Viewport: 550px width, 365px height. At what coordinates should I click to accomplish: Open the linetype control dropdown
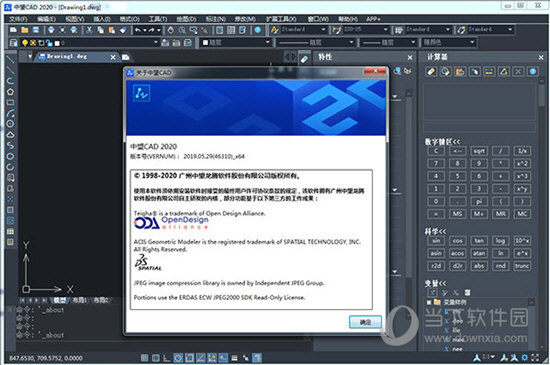click(351, 42)
